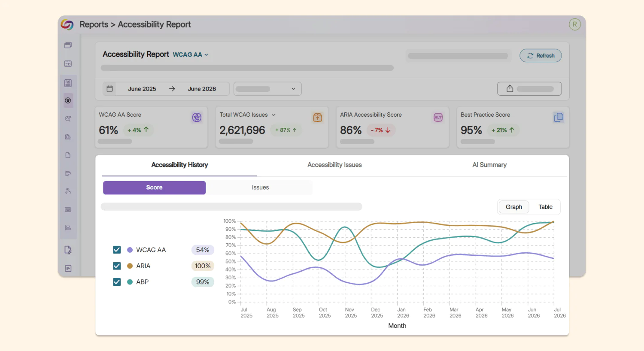Screen dimensions: 644x351
Task: Open the AI Summary tab
Action: tap(489, 165)
